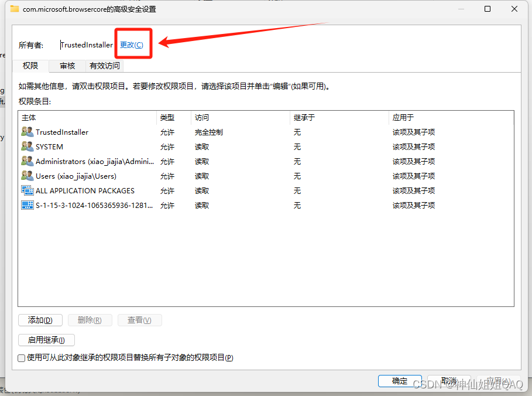Viewport: 532px width, 396px height.
Task: Click the 查看(V) button
Action: click(139, 320)
